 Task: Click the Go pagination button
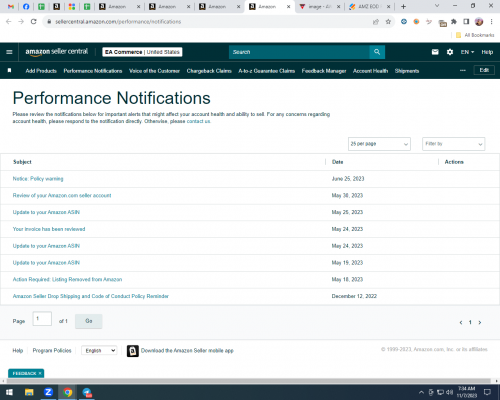(x=89, y=321)
